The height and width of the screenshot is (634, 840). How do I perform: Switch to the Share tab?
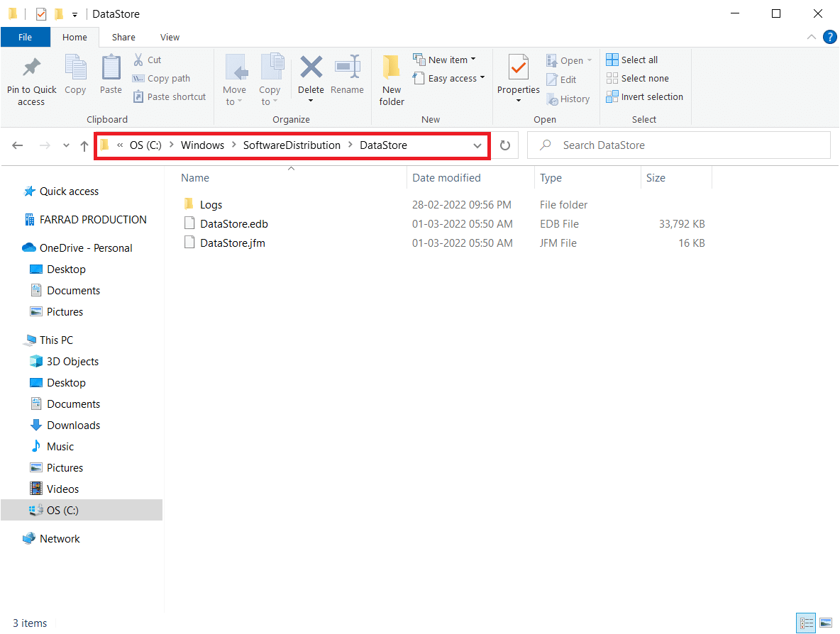point(123,37)
